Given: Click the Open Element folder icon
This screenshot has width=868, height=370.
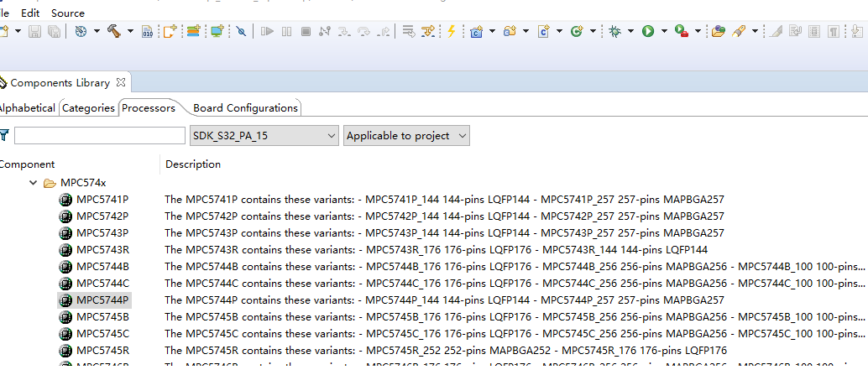Looking at the screenshot, I should tap(719, 32).
